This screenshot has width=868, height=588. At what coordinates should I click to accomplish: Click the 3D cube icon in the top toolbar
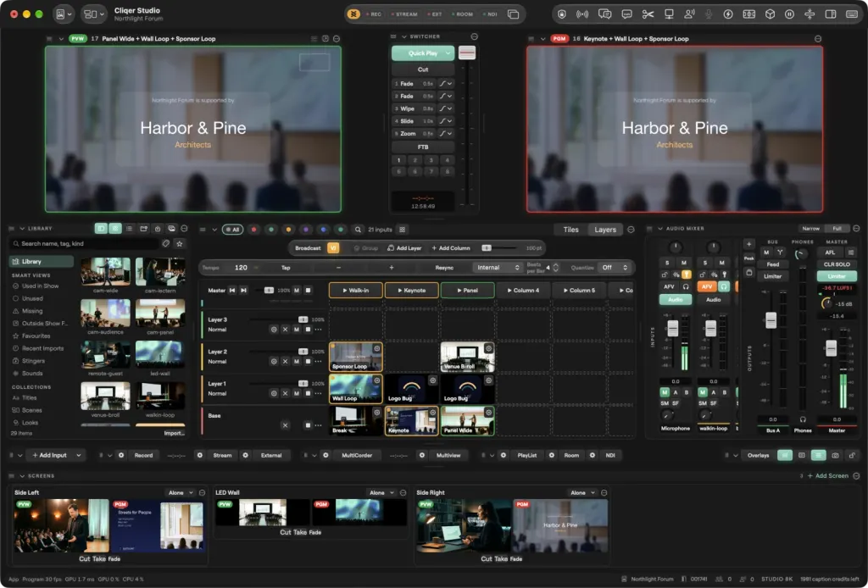tap(770, 14)
